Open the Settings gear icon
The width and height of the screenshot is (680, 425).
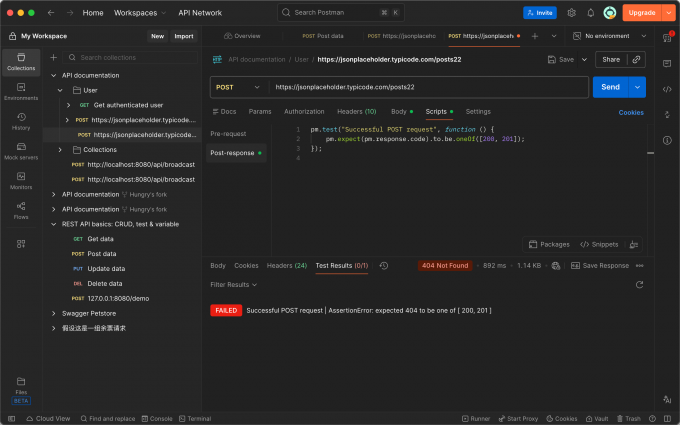coord(572,13)
